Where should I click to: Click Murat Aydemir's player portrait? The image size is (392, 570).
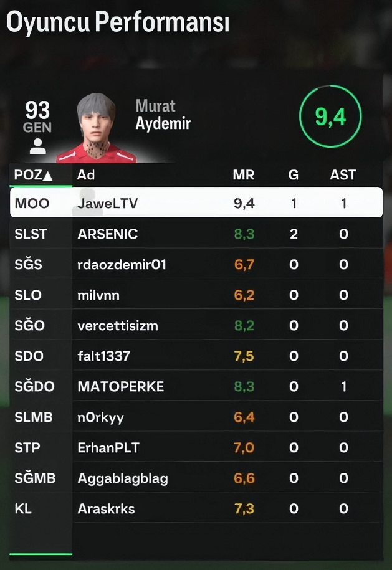97,128
